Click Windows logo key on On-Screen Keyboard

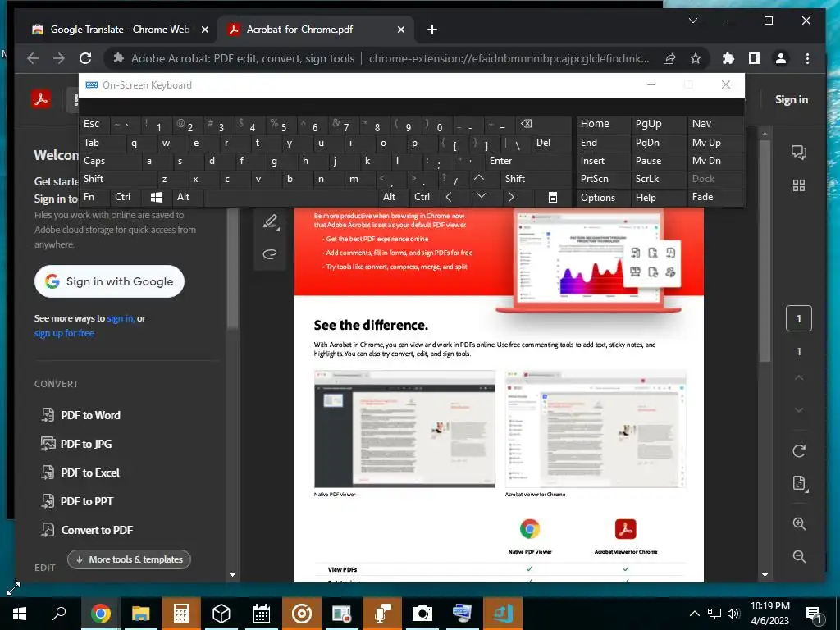(157, 197)
